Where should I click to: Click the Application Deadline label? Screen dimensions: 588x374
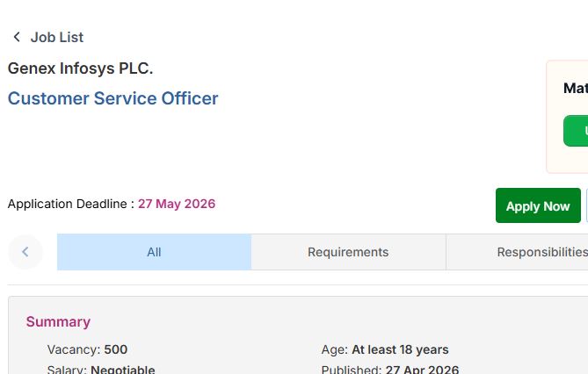point(70,204)
